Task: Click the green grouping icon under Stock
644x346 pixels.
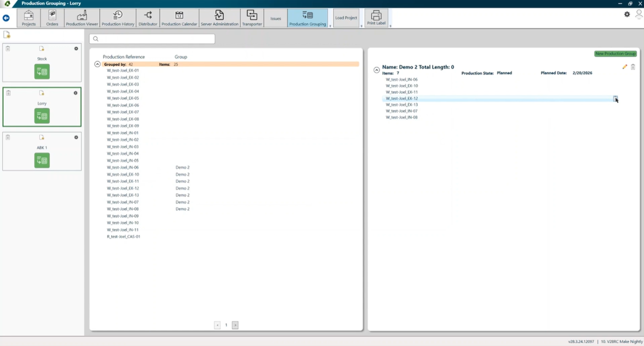Action: click(42, 71)
